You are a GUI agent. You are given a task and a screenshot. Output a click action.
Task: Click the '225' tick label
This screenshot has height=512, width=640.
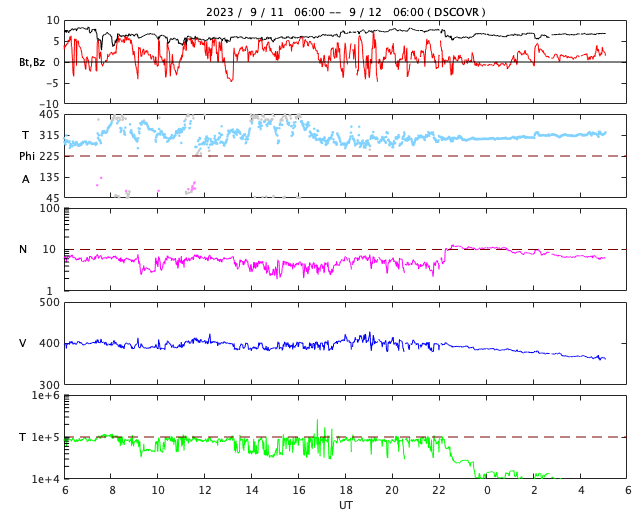tap(49, 157)
